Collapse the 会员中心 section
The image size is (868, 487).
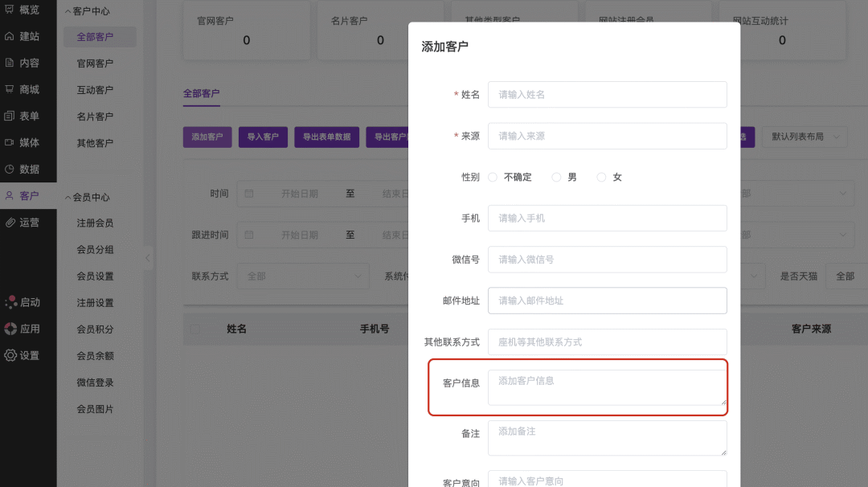click(68, 197)
